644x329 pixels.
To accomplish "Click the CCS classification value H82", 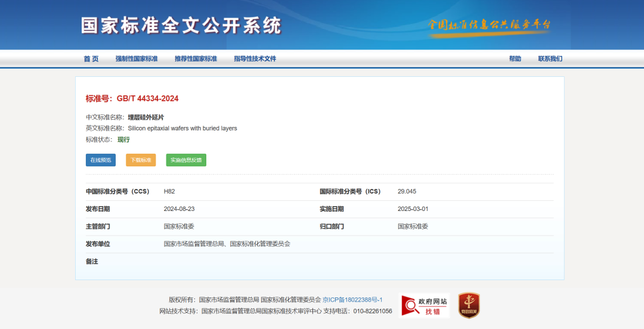I will point(169,191).
